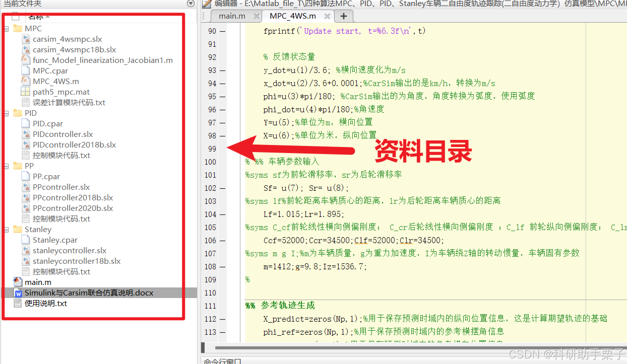Image resolution: width=627 pixels, height=364 pixels.
Task: Select the PIDcontroller2018b.slx model icon
Action: [x=26, y=144]
